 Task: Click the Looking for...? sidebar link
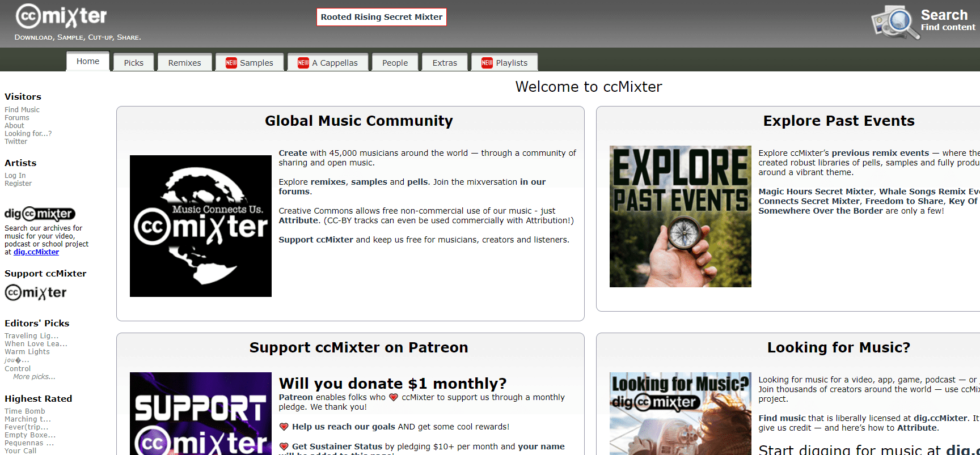(28, 134)
